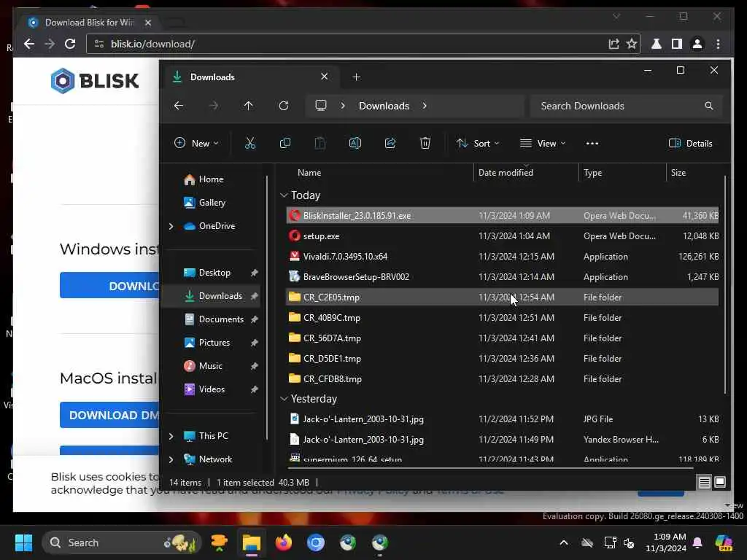Screen dimensions: 747x560
Task: Expand Network in navigation pane
Action: pos(171,459)
